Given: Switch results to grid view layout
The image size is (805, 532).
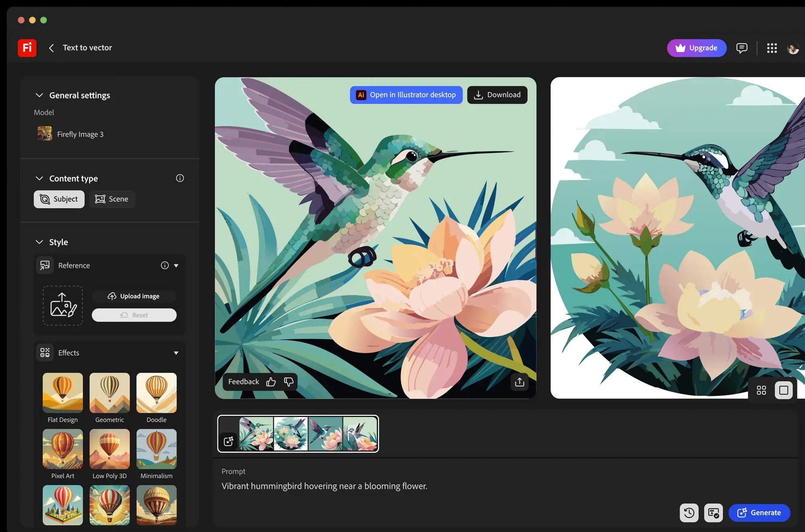Looking at the screenshot, I should (761, 390).
